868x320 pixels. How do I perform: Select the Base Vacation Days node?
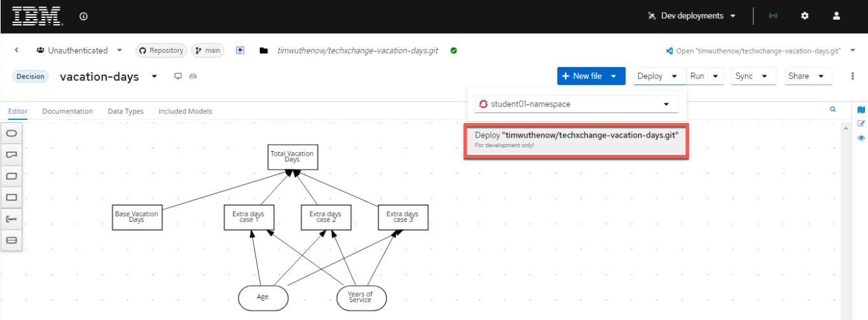[136, 217]
